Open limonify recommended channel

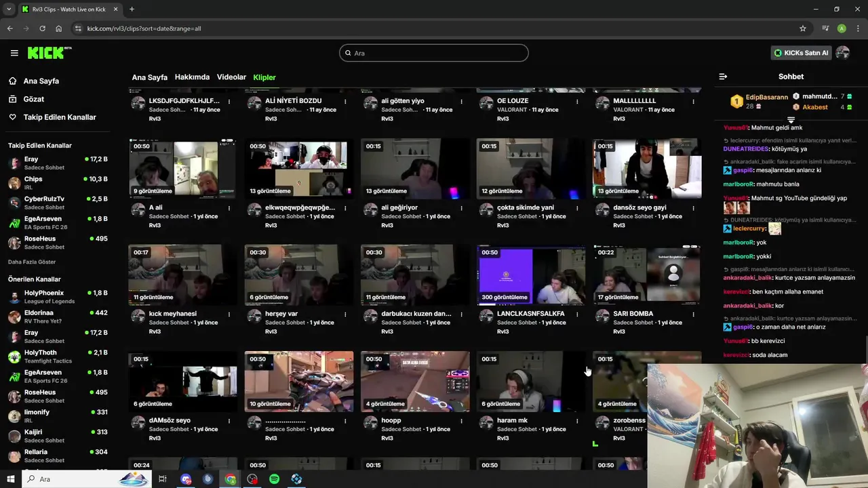click(x=58, y=416)
